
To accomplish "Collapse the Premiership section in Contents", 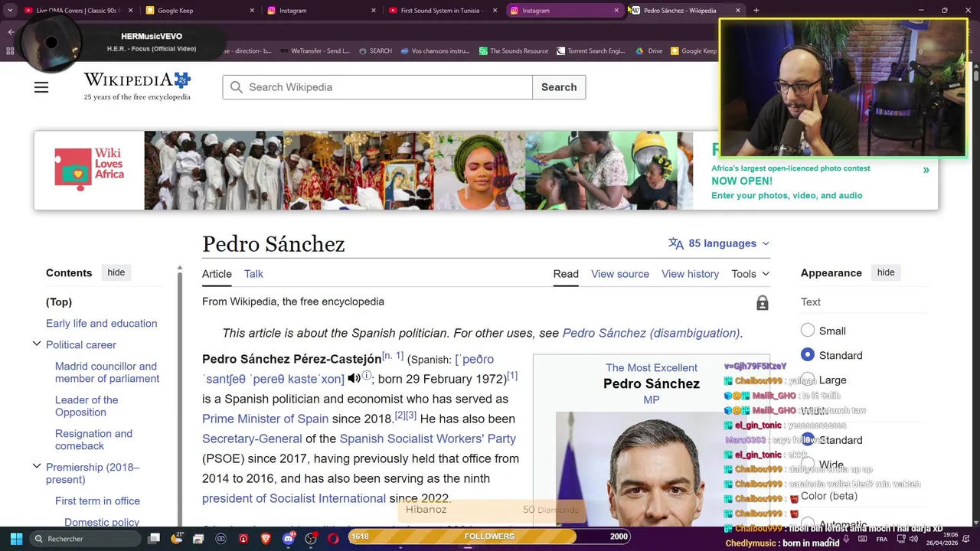I will tap(37, 467).
